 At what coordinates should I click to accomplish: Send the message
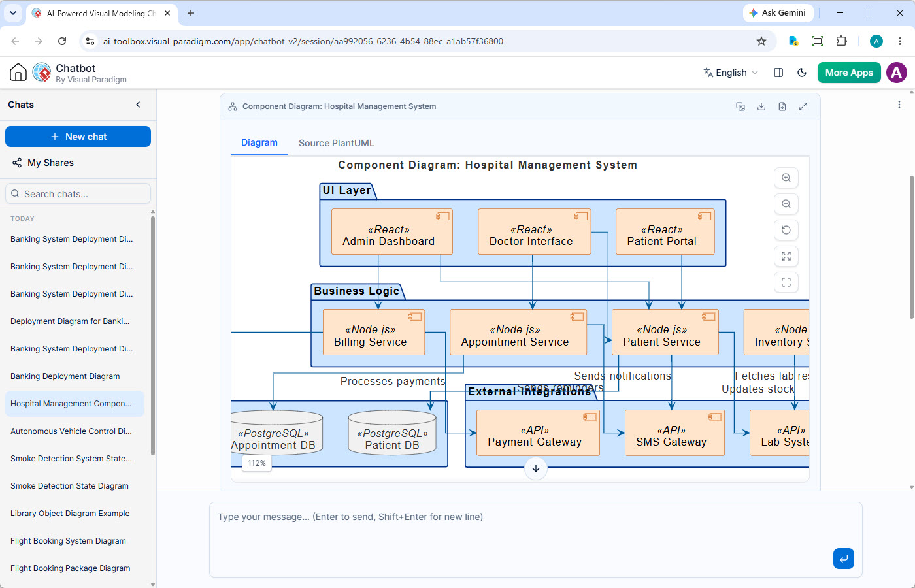point(844,559)
